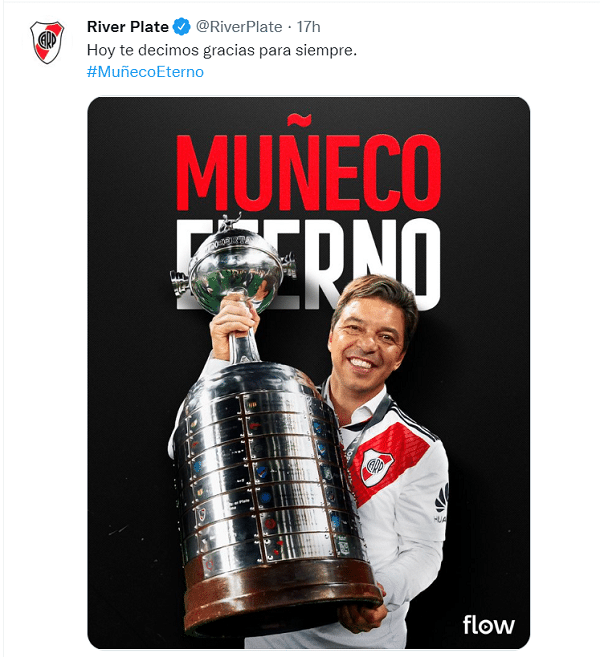600x657 pixels.
Task: Click the River Plate crest on the jersey
Action: click(377, 467)
